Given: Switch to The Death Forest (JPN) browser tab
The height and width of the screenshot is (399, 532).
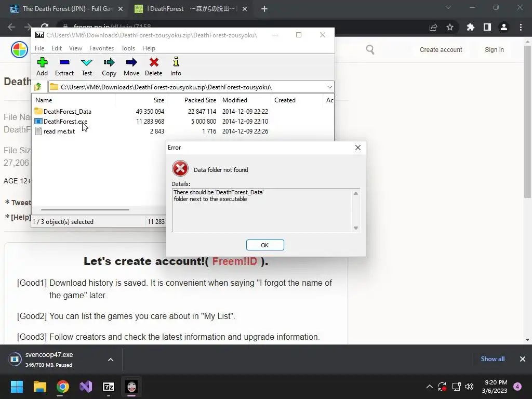Looking at the screenshot, I should [x=64, y=9].
